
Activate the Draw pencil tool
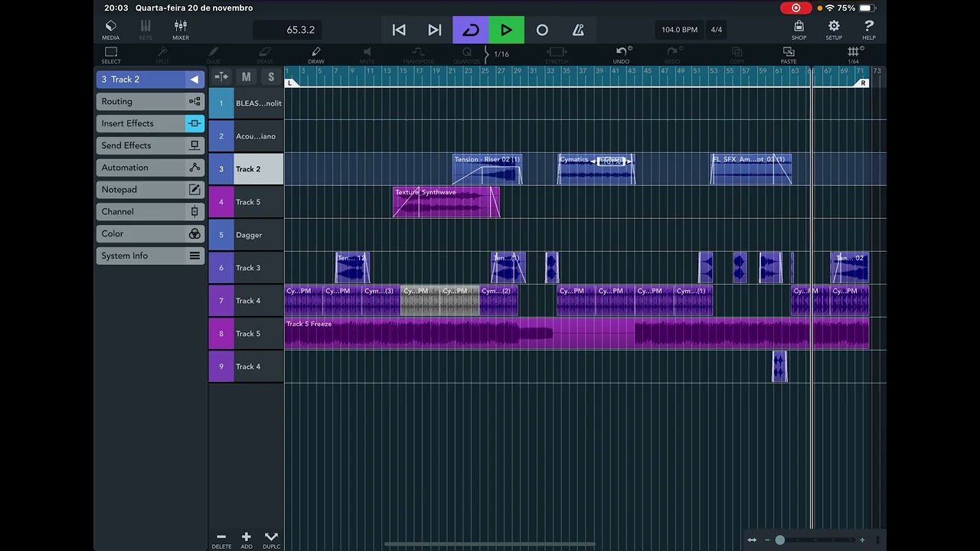click(x=316, y=55)
